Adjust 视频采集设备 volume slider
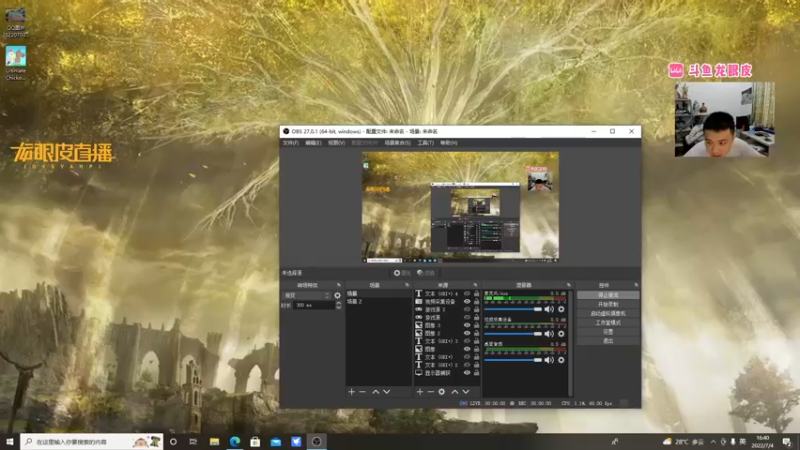 (x=513, y=334)
